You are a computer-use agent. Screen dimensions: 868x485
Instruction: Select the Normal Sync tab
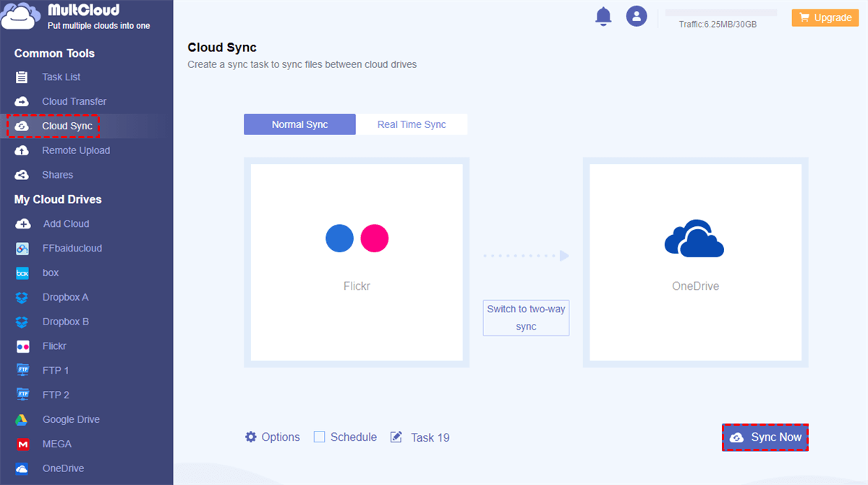click(x=299, y=124)
